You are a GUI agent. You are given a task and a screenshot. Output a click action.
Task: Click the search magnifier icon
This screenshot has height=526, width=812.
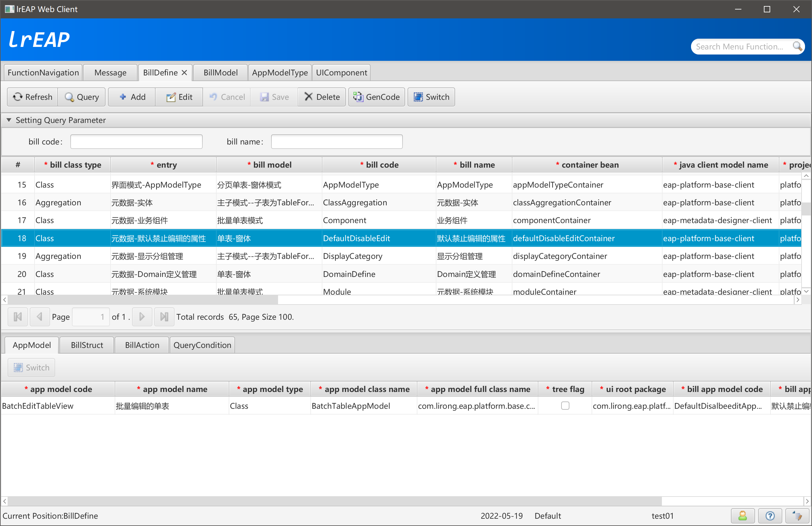click(x=797, y=47)
